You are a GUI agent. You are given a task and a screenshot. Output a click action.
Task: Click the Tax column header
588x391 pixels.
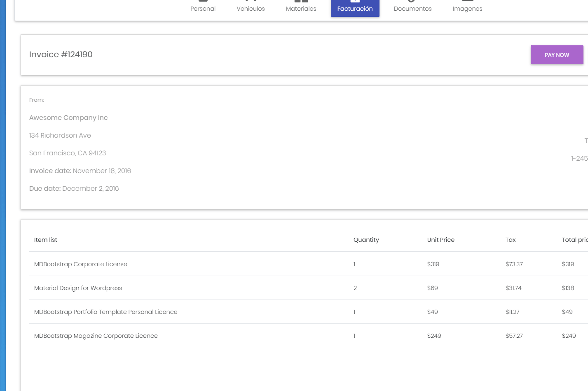pos(511,240)
